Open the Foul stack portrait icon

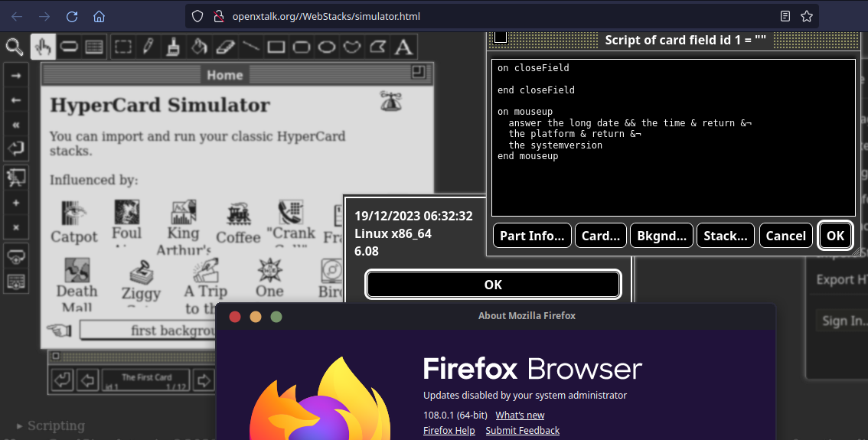pyautogui.click(x=127, y=212)
